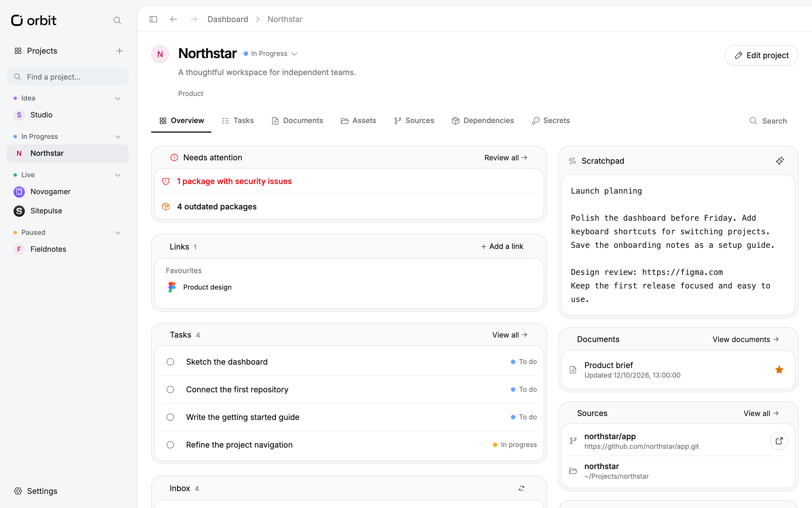Click the Scratchpad AI sparkle icon
This screenshot has height=508, width=812.
coord(780,161)
